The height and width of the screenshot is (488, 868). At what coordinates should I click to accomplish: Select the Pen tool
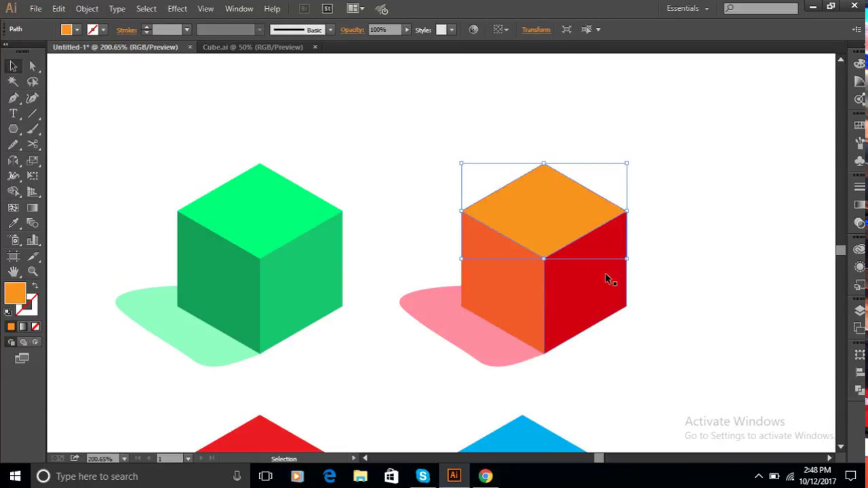13,98
